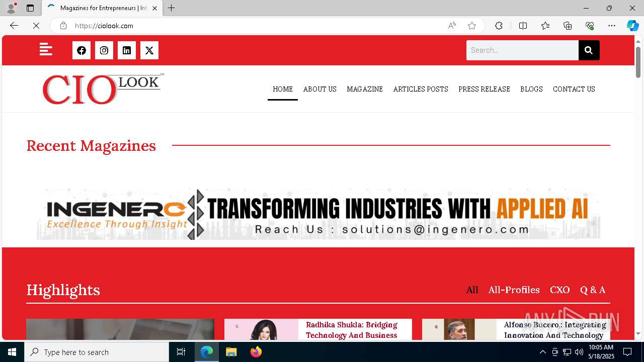Screen dimensions: 644x362
Task: Open the clock showing 10:05 AM
Action: point(601,352)
